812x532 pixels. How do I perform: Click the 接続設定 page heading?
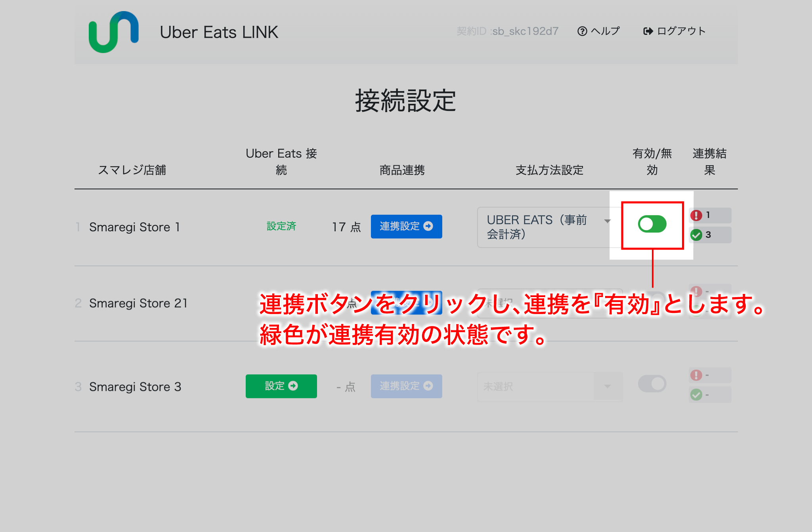pos(406,101)
